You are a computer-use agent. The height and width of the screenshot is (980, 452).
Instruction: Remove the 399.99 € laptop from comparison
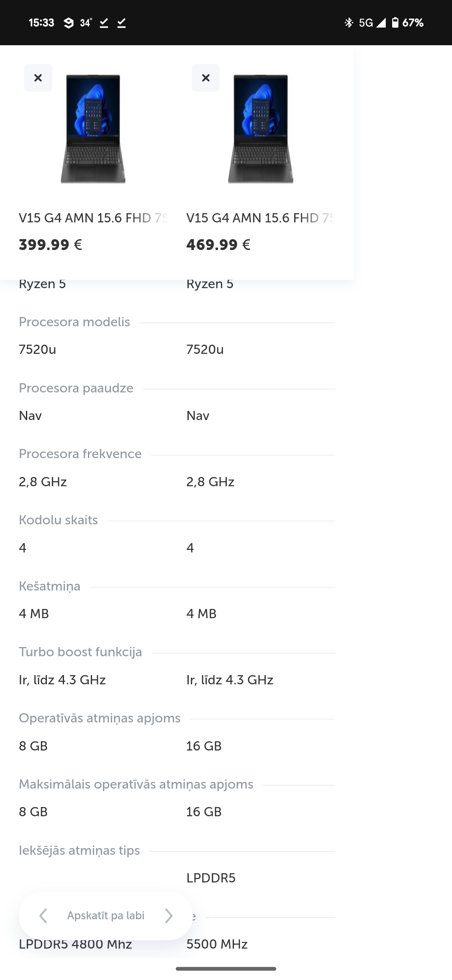pos(38,78)
